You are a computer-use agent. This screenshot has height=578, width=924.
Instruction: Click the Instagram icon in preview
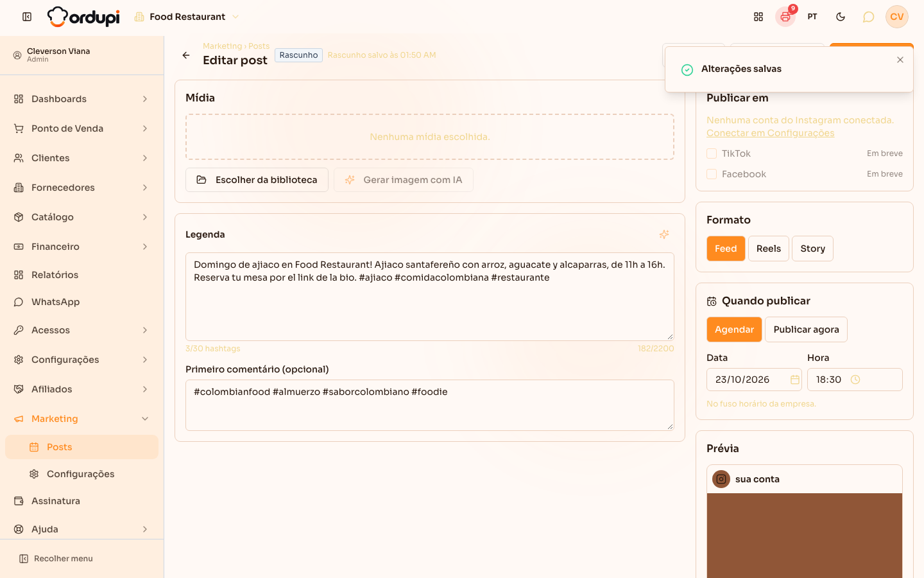point(721,479)
